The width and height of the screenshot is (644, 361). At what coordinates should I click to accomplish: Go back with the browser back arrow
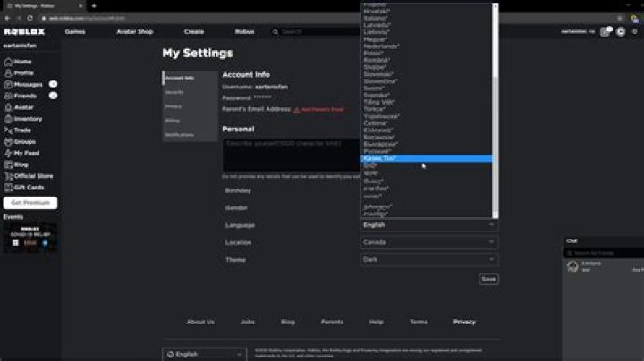[7, 18]
